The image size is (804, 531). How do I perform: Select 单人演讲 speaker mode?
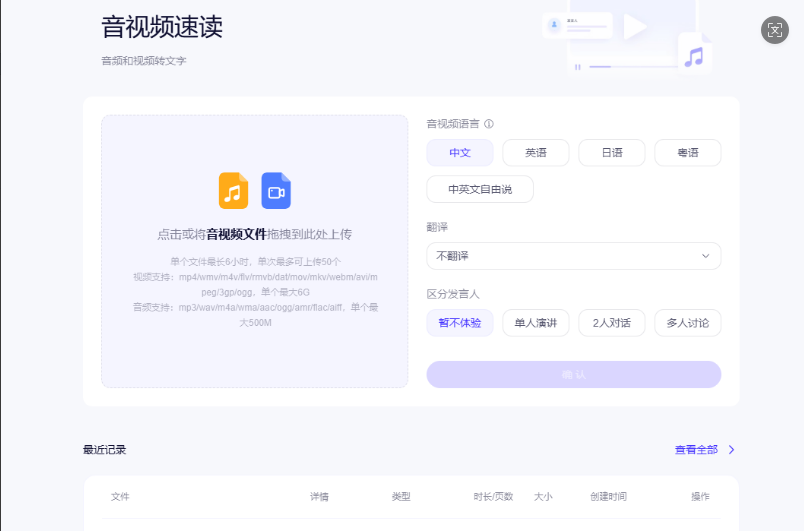point(536,323)
